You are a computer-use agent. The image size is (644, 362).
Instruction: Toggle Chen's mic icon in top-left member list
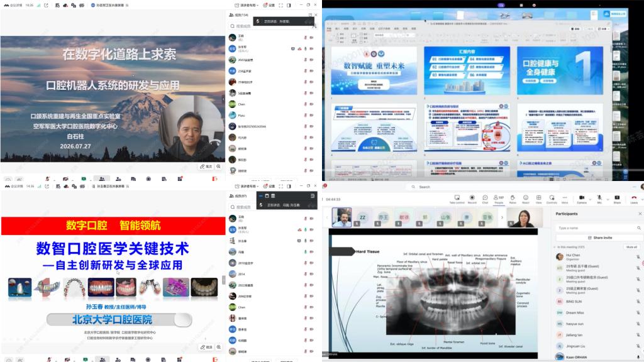click(x=305, y=104)
